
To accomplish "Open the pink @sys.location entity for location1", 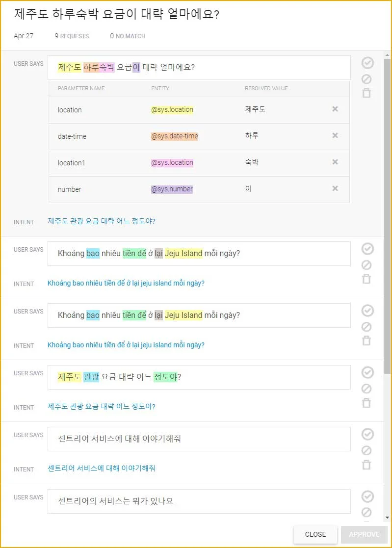I will 172,162.
